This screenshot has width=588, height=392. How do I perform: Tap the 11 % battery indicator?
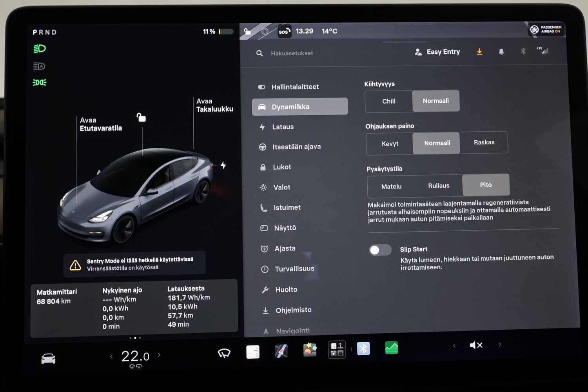click(x=218, y=31)
